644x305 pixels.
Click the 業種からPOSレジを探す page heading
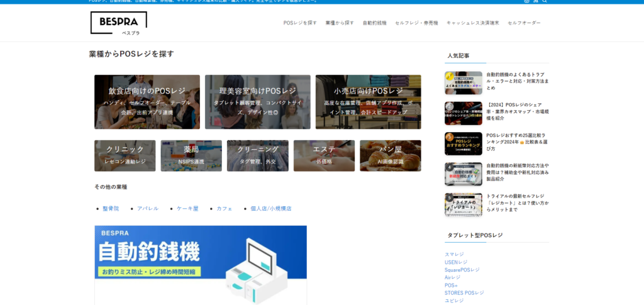[x=131, y=54]
